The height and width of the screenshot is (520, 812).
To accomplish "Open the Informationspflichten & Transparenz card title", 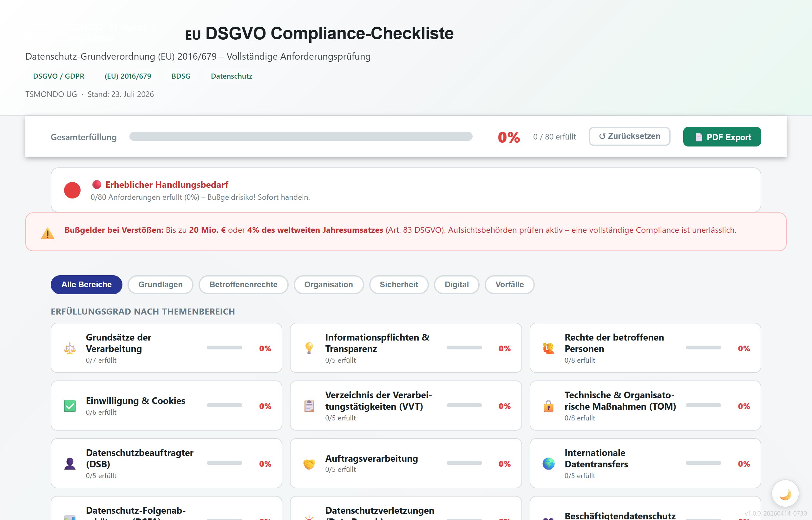I will (x=377, y=343).
